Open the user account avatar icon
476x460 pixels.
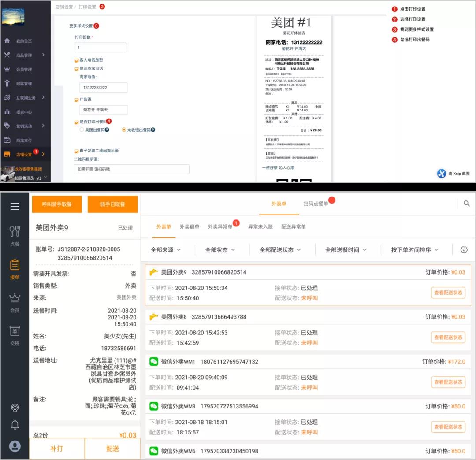click(x=15, y=446)
